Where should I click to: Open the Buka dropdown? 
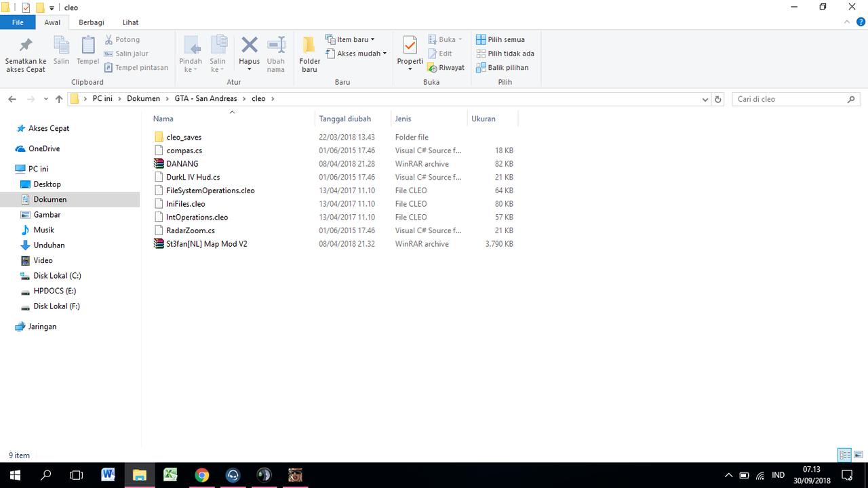445,40
